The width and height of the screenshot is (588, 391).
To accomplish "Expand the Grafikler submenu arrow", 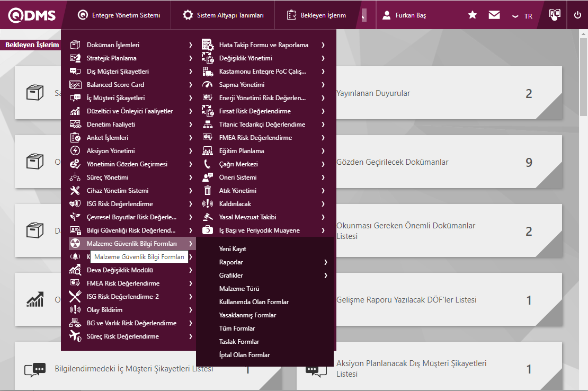I will 326,276.
